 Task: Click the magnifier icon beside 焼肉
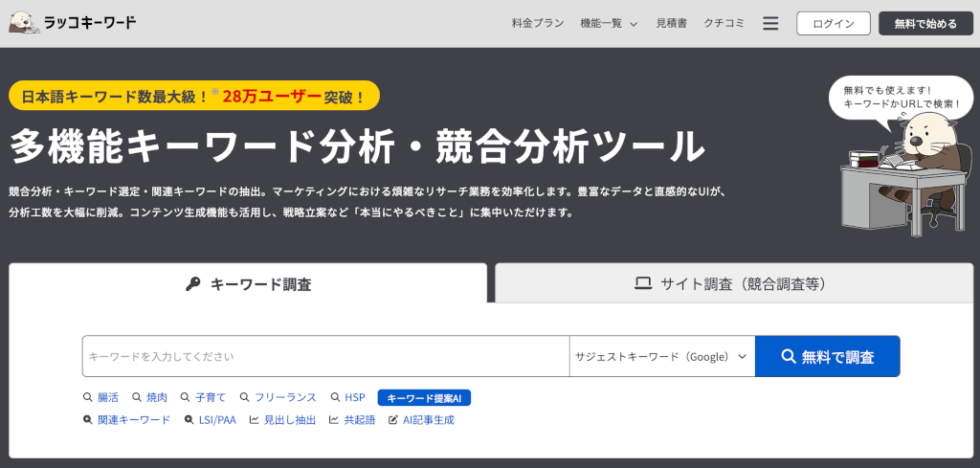point(136,397)
